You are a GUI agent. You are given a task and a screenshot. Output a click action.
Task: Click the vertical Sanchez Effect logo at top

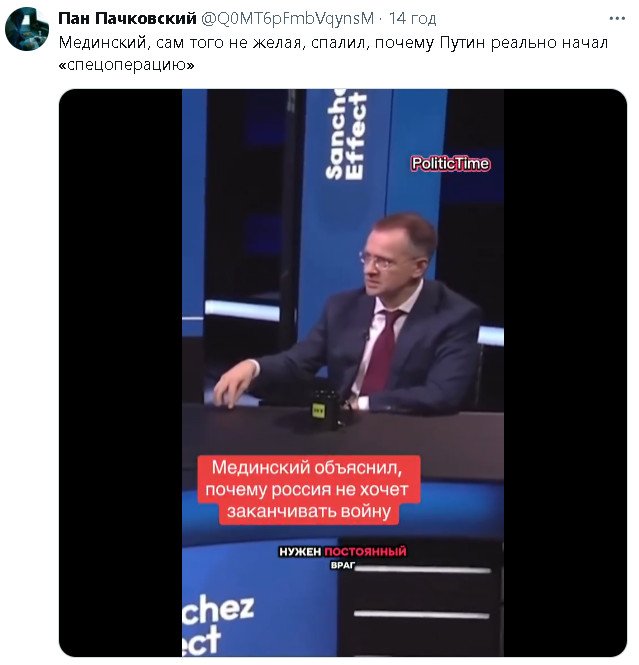pyautogui.click(x=345, y=134)
